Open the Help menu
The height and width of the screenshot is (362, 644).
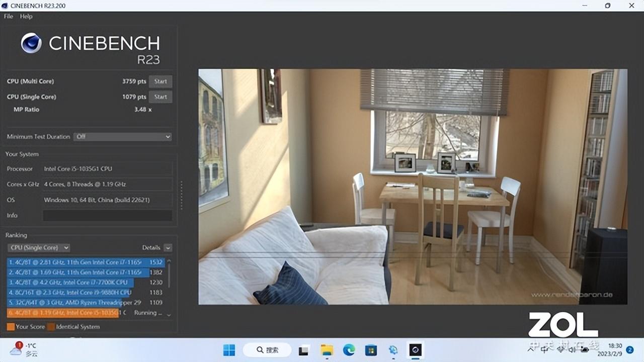click(26, 16)
